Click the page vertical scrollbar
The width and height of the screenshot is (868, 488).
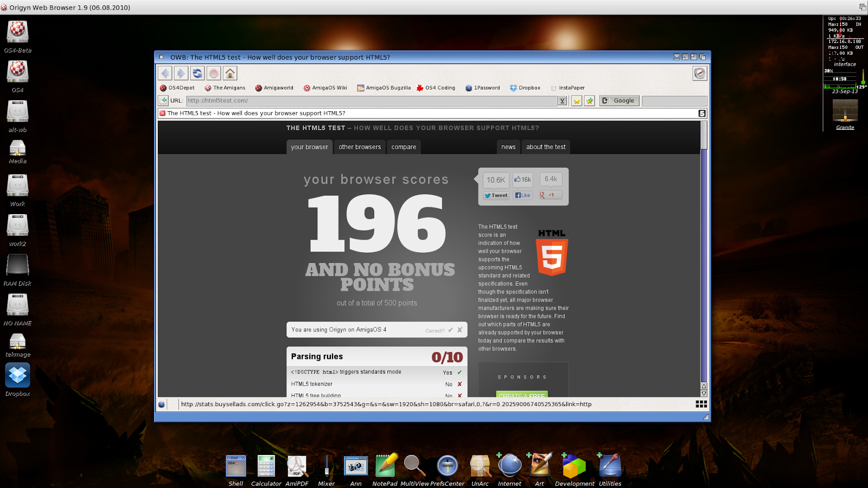pyautogui.click(x=704, y=252)
